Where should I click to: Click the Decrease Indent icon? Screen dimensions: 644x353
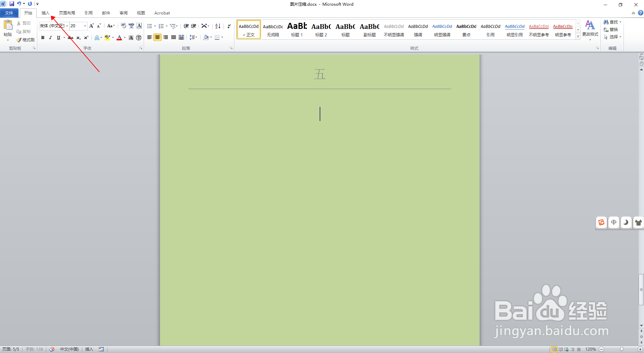(186, 26)
